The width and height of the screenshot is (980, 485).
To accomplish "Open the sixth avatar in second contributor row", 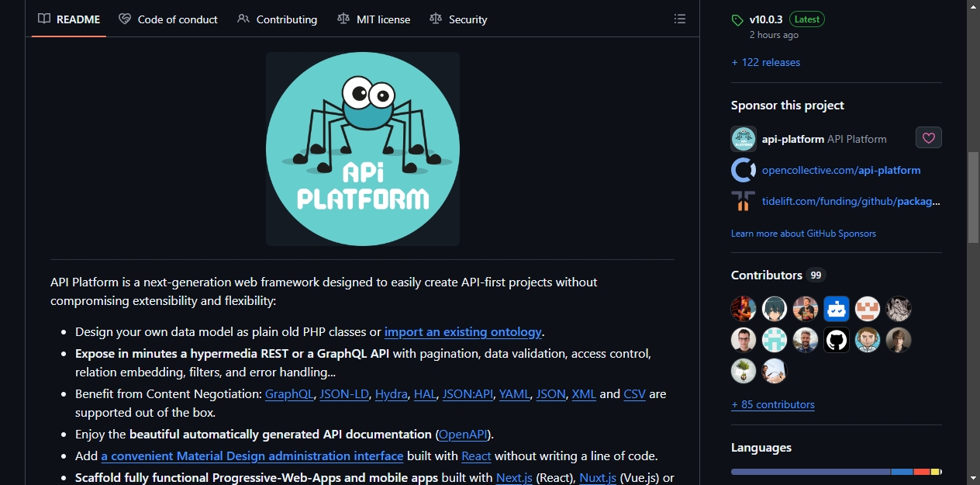I will pos(899,340).
